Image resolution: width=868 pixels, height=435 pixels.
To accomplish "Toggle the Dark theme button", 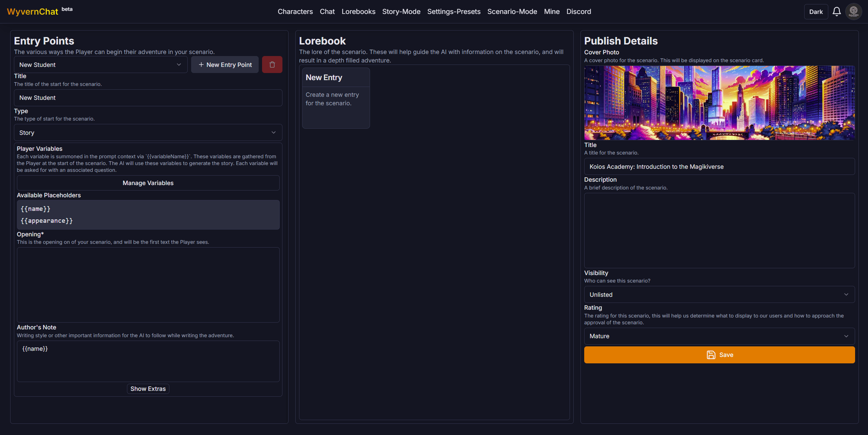I will 816,12.
